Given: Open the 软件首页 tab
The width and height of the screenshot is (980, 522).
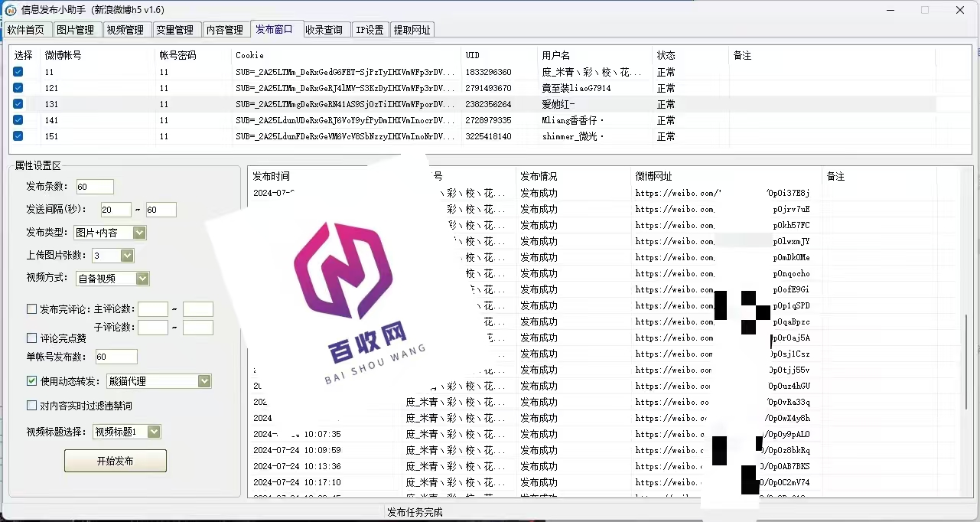Looking at the screenshot, I should pos(26,30).
